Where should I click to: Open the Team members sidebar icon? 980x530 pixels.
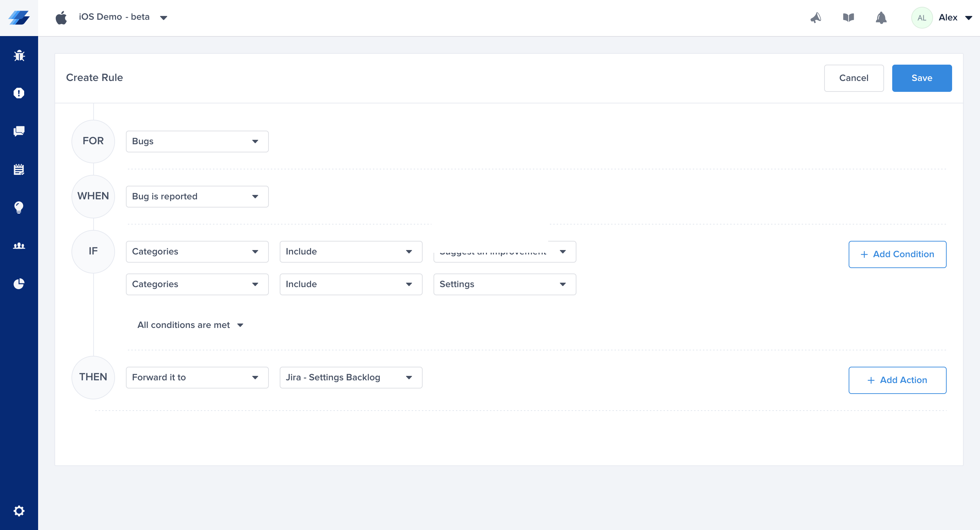point(19,246)
